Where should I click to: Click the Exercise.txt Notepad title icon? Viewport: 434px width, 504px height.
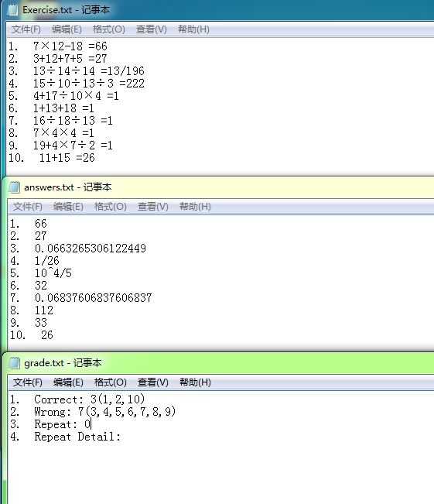(x=13, y=10)
